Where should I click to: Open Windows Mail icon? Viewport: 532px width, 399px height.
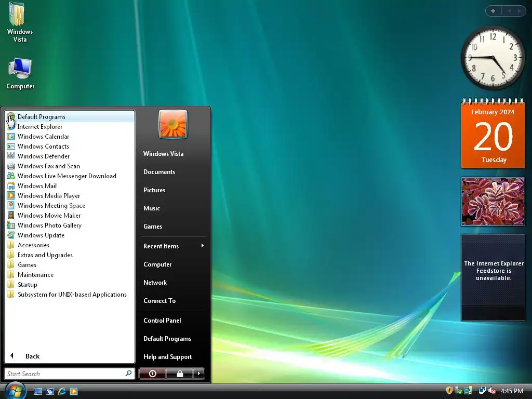[x=11, y=185]
